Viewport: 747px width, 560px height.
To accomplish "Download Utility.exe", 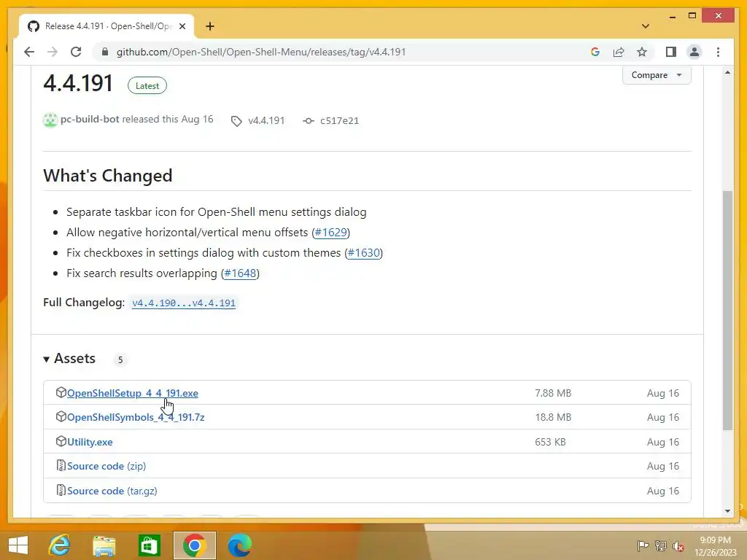I will (90, 442).
